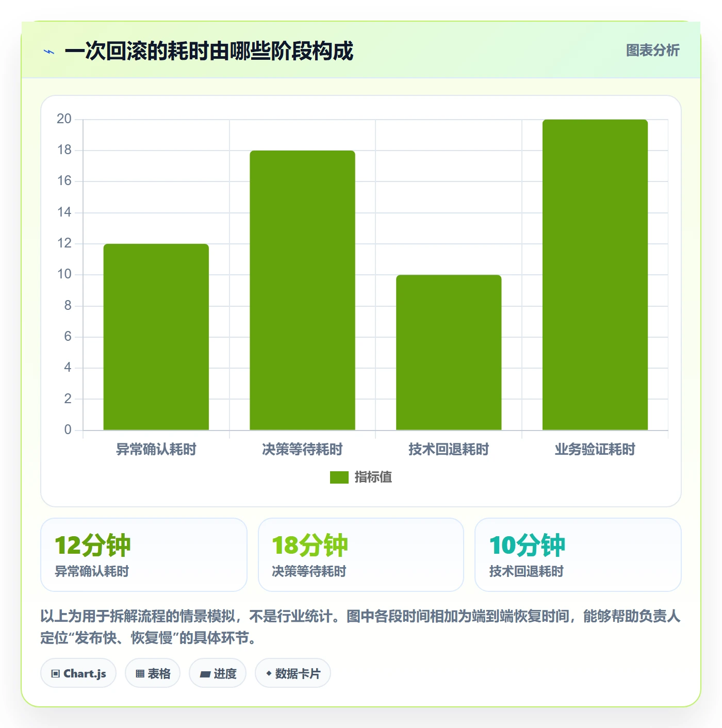Click the 指标值 legend label
This screenshot has height=728, width=722.
coord(373,477)
